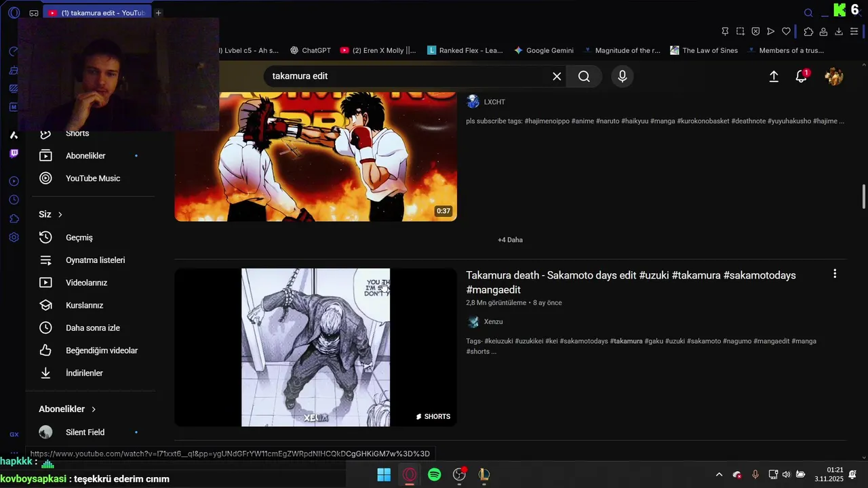
Task: Select the 'takamura edit - YouTube' tab
Action: point(97,13)
